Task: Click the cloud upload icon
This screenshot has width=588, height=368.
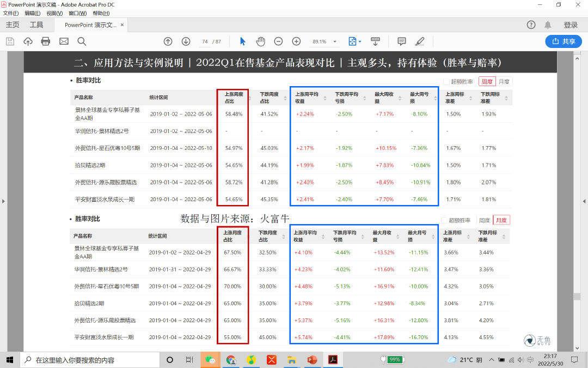Action: point(28,41)
